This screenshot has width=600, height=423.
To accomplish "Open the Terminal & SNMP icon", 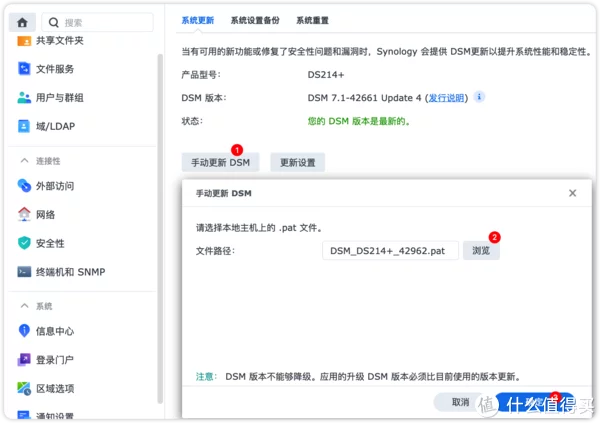I will 24,272.
